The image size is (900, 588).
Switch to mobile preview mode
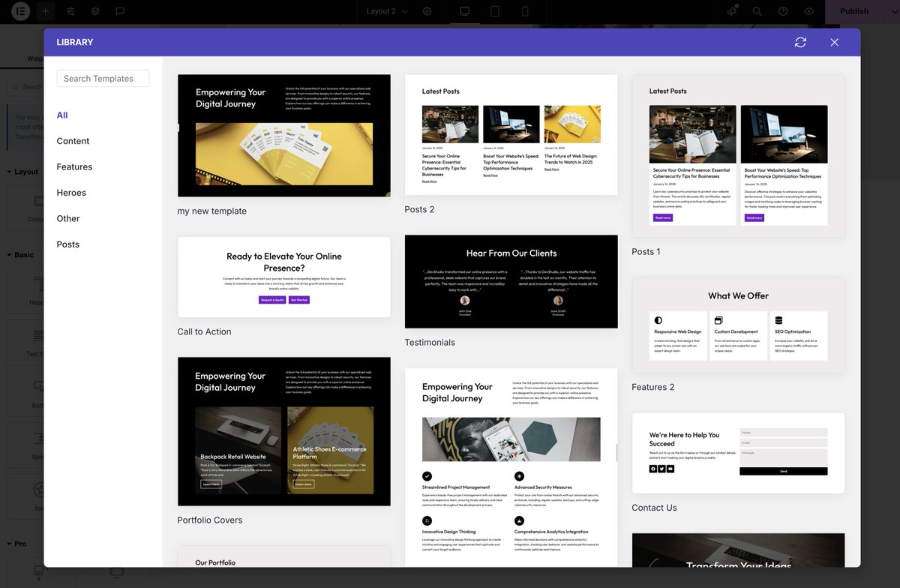[x=523, y=11]
